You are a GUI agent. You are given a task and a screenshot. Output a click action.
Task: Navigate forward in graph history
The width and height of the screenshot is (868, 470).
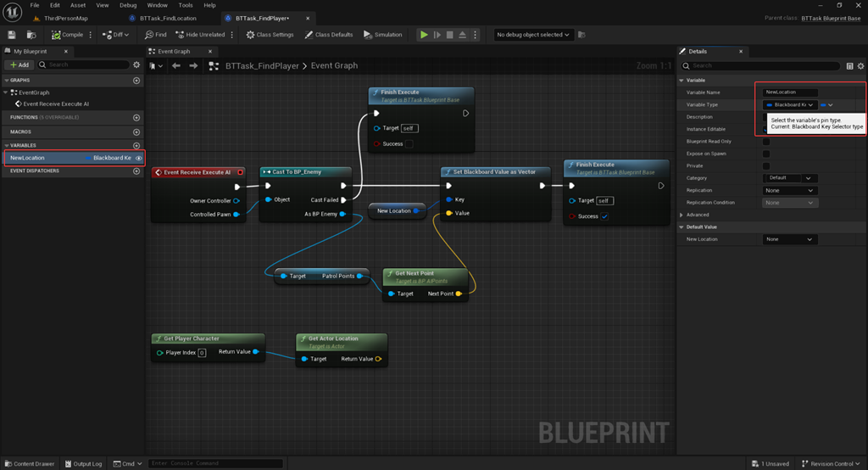(193, 66)
